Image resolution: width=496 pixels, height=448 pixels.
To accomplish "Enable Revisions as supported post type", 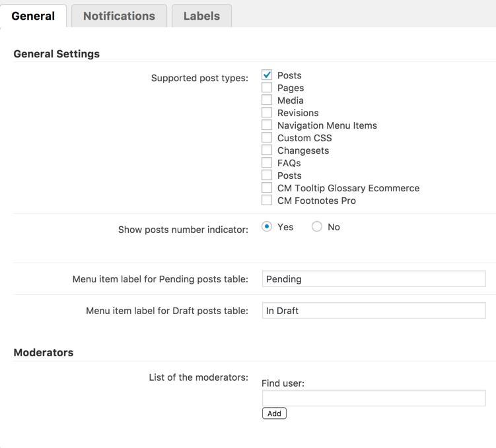I will (x=267, y=113).
